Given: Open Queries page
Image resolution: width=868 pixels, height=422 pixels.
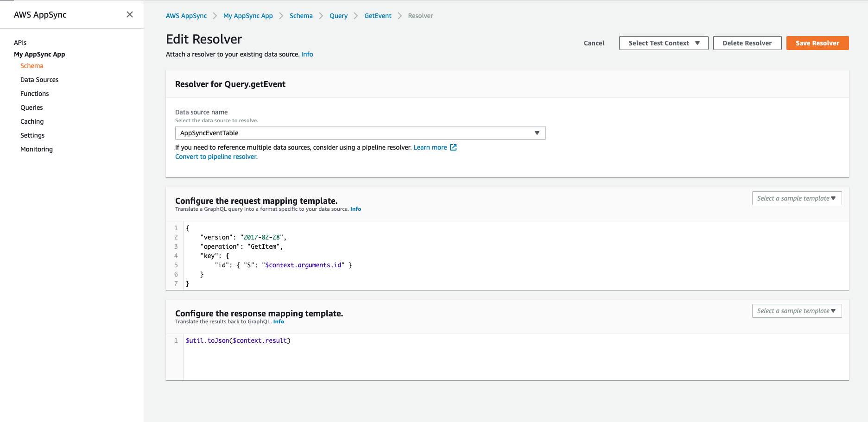Looking at the screenshot, I should pos(32,107).
